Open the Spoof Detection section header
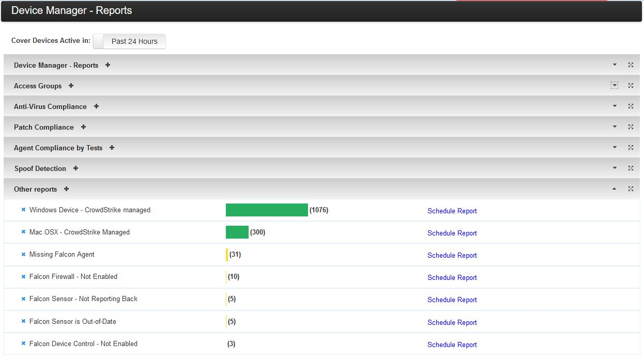The image size is (644, 360). click(x=40, y=168)
